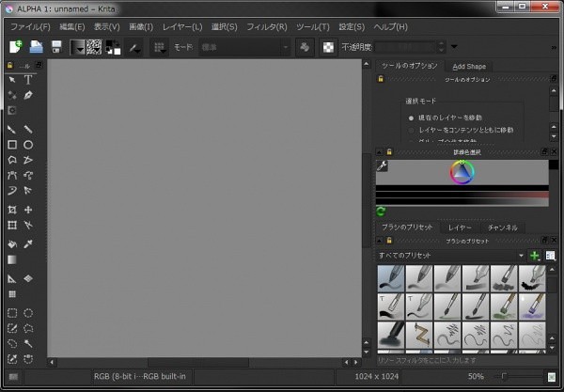Toggle lock on color selector docker
This screenshot has width=564, height=392.
click(389, 151)
